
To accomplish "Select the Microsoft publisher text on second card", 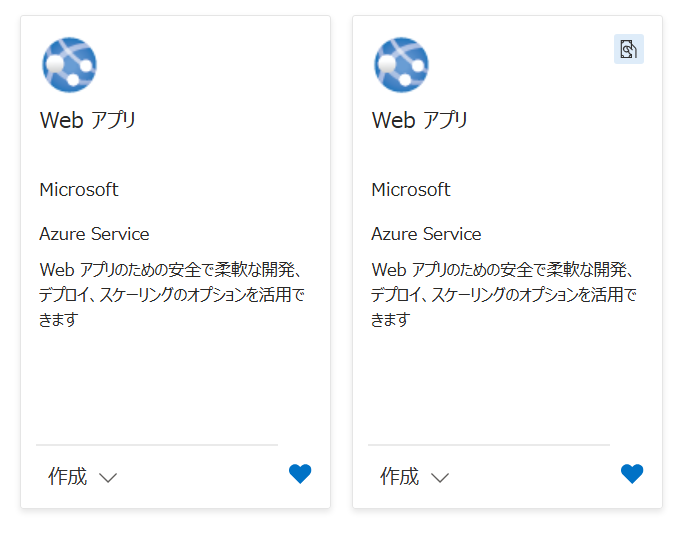I will click(x=411, y=190).
